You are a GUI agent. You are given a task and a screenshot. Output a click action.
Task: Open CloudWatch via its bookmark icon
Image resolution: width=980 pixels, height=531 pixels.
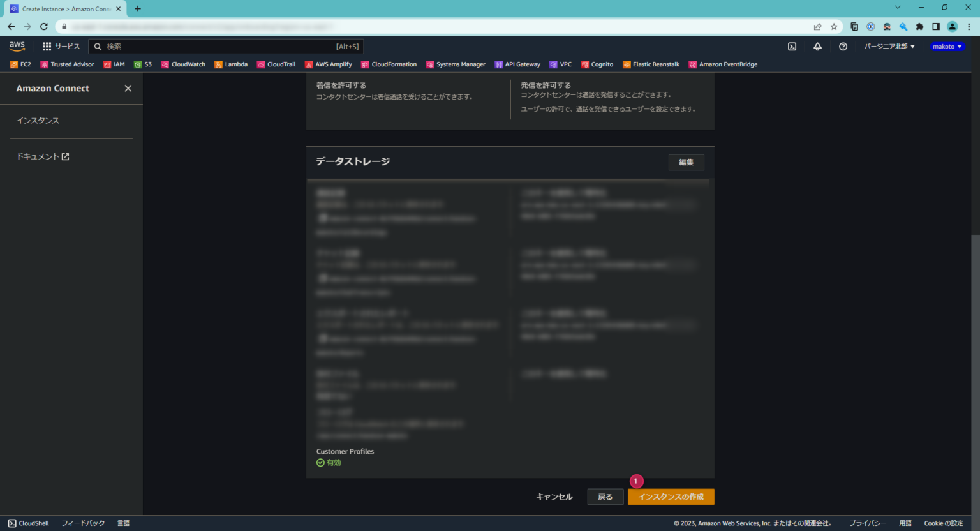click(183, 64)
